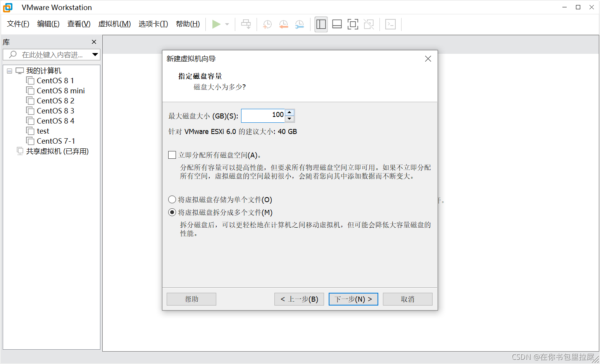The width and height of the screenshot is (600, 364).
Task: Take a snapshot of the virtual machine
Action: coord(267,24)
